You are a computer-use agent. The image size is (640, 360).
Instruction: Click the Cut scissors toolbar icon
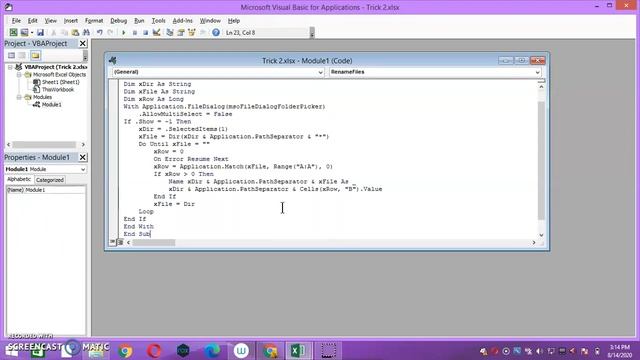coord(53,32)
